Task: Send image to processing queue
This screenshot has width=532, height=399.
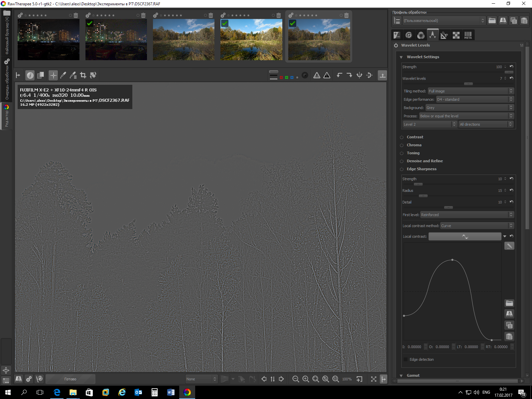Action: point(29,379)
